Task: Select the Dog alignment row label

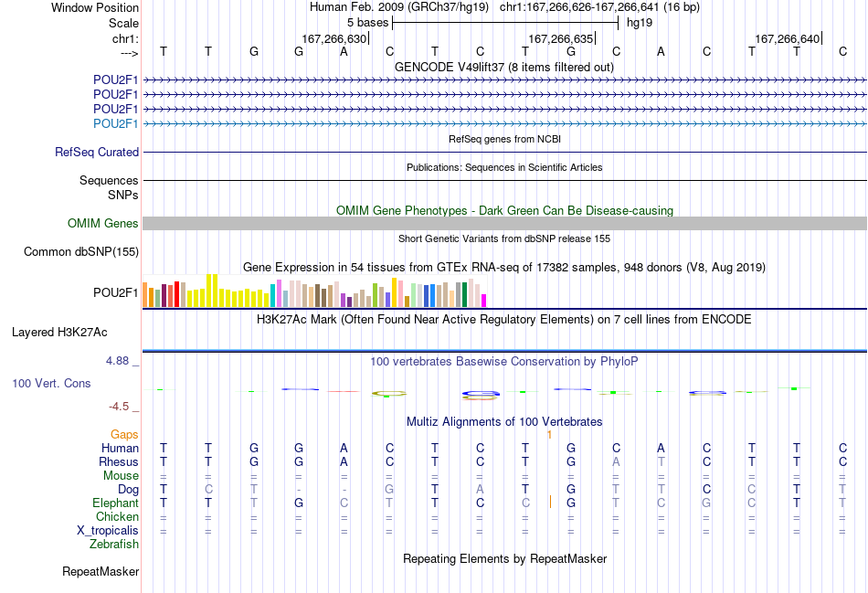Action: click(128, 490)
